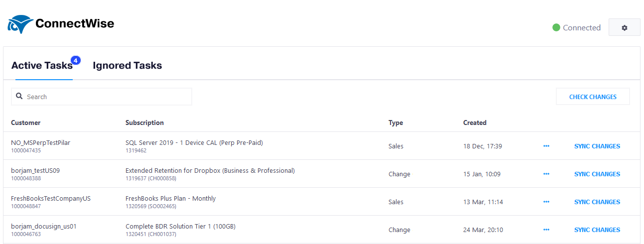Open more options for borjam_testUS09 row
The image size is (644, 244).
click(x=546, y=174)
